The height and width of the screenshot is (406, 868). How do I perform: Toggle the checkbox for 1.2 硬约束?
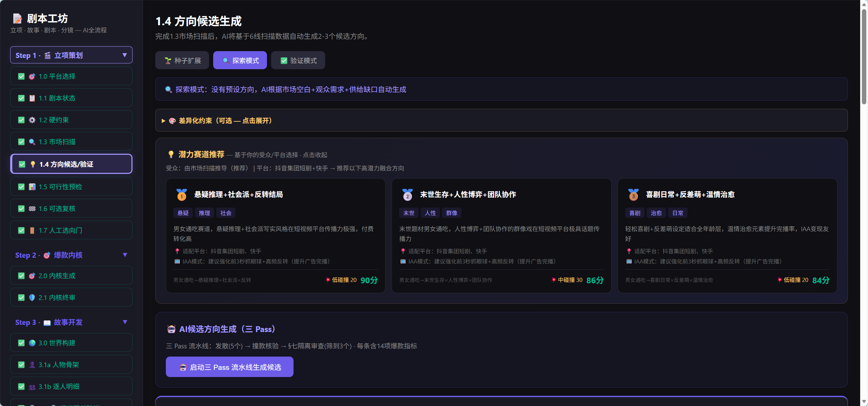(x=21, y=120)
